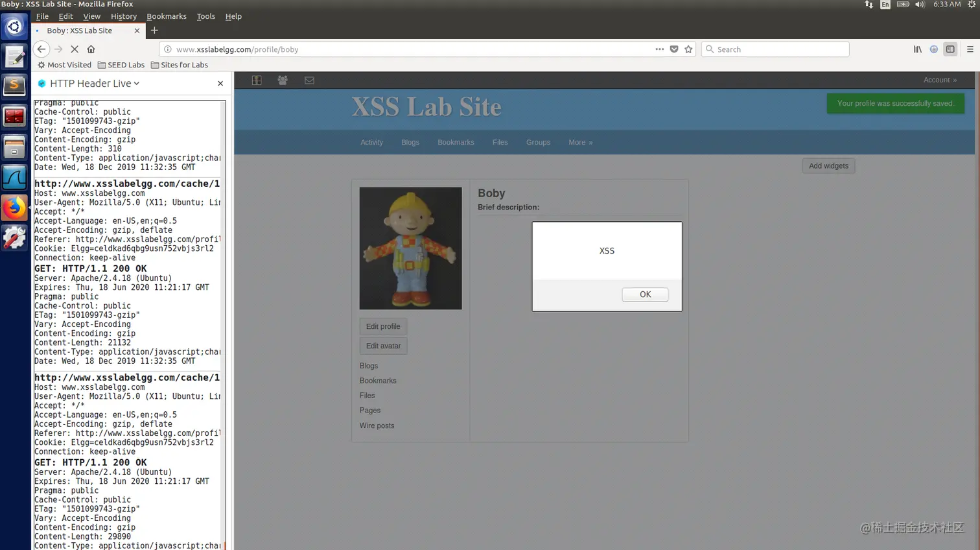Open the SEED Labs bookmarks folder
The height and width of the screenshot is (550, 980).
coord(121,65)
